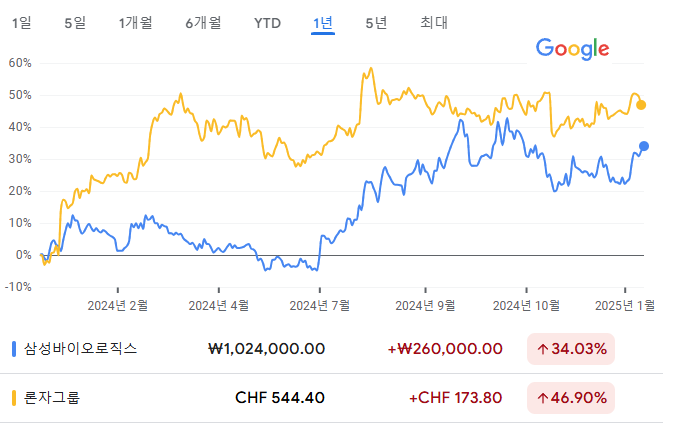The width and height of the screenshot is (674, 435).
Task: Click the blue color marker beside 삼성바이오로직스
Action: tap(14, 349)
